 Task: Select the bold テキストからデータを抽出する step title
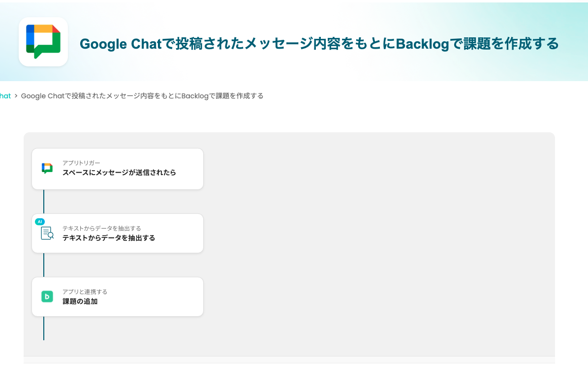coord(109,238)
